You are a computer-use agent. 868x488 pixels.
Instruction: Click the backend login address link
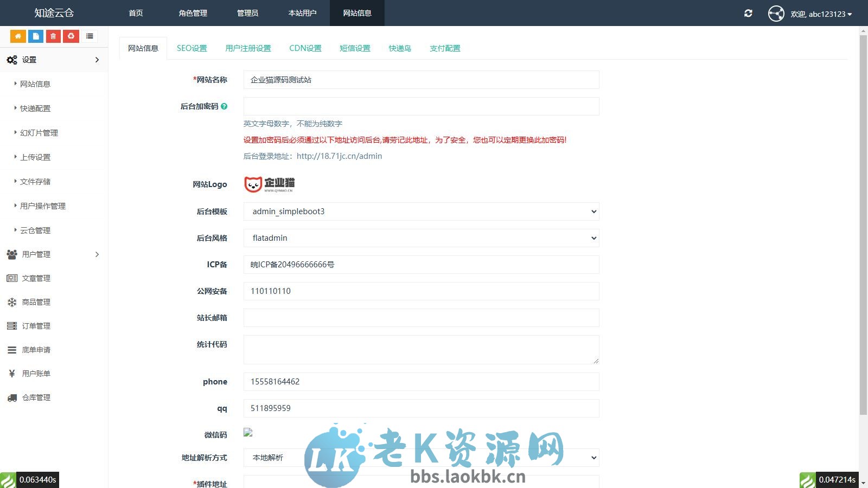tap(339, 156)
